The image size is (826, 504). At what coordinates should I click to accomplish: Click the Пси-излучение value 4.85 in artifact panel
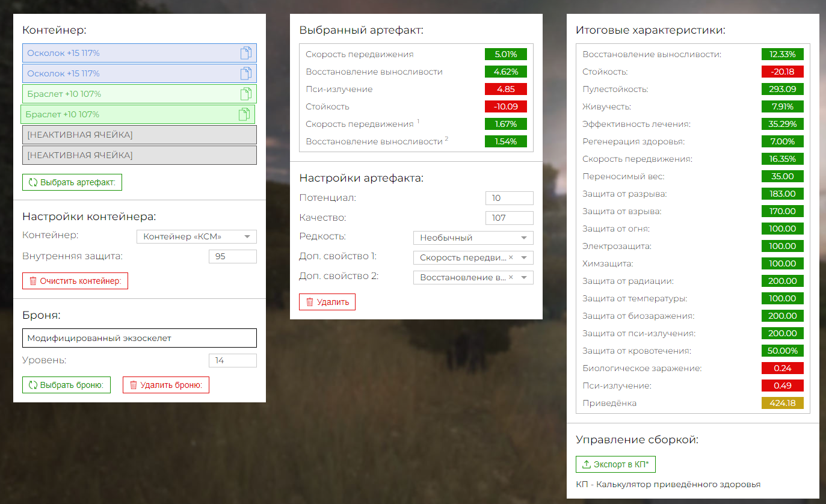click(506, 89)
